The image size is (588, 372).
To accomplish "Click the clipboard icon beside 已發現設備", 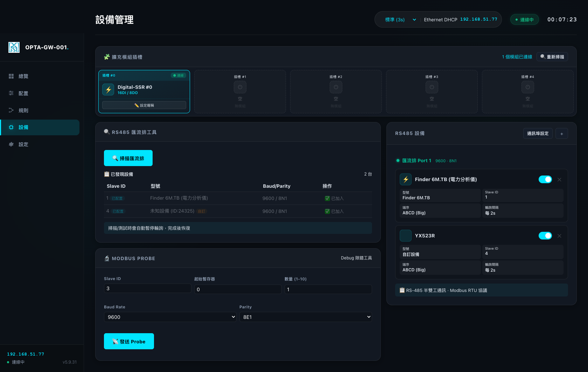I will (107, 174).
